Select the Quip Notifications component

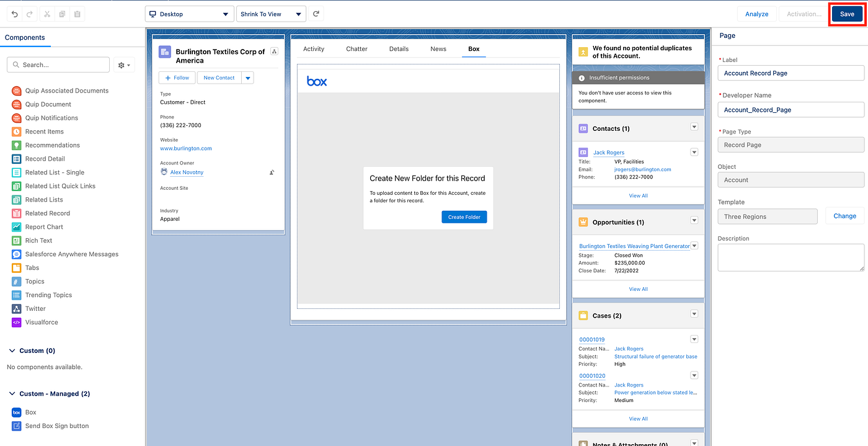[x=45, y=118]
